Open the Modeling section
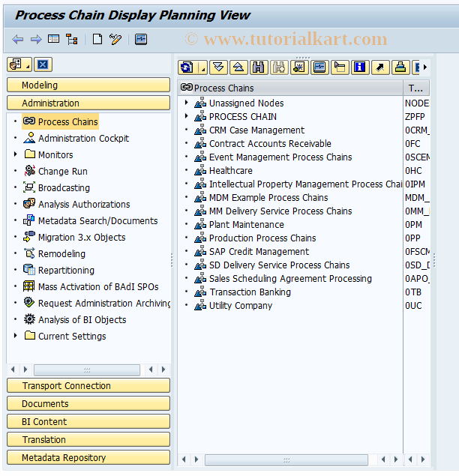 point(88,85)
